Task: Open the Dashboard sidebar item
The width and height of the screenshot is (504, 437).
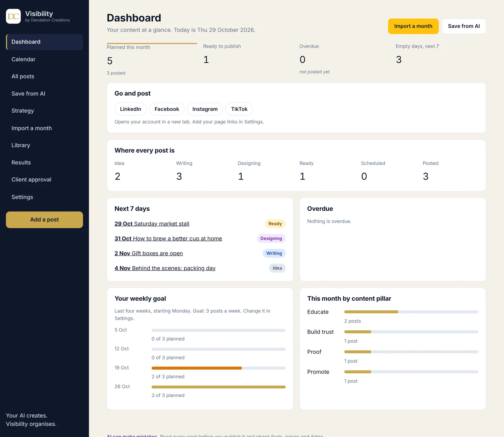Action: click(x=44, y=42)
